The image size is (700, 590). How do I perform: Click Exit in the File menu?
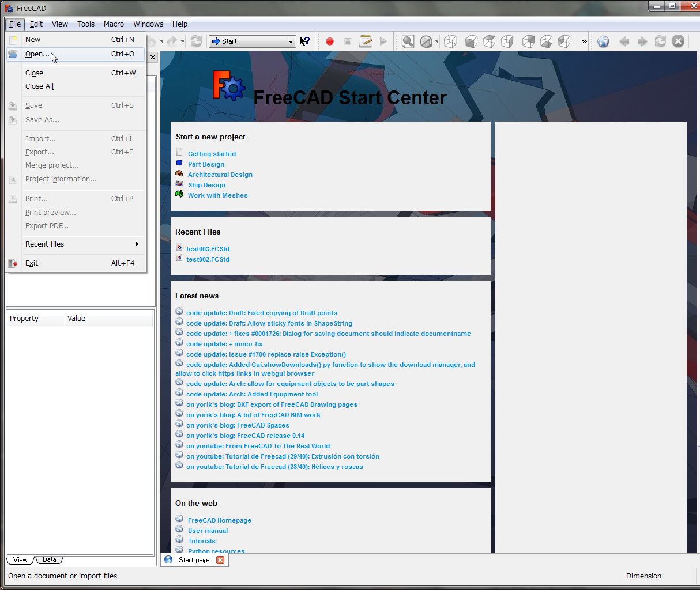click(x=32, y=263)
